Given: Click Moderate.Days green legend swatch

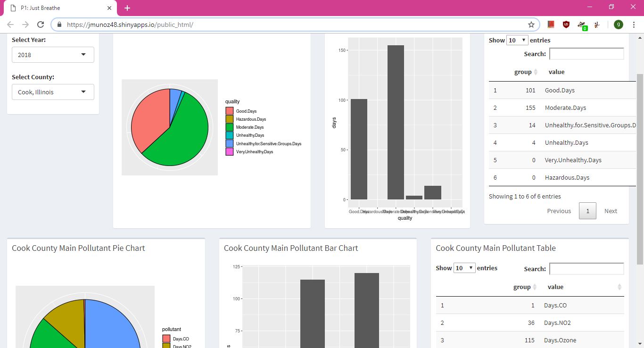Looking at the screenshot, I should coord(230,127).
